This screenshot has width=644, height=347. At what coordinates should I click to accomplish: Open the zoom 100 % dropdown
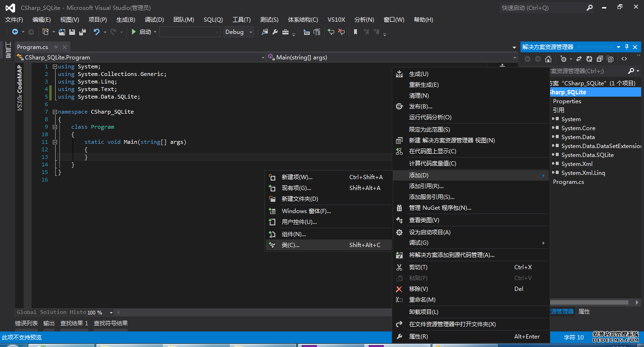(x=111, y=313)
